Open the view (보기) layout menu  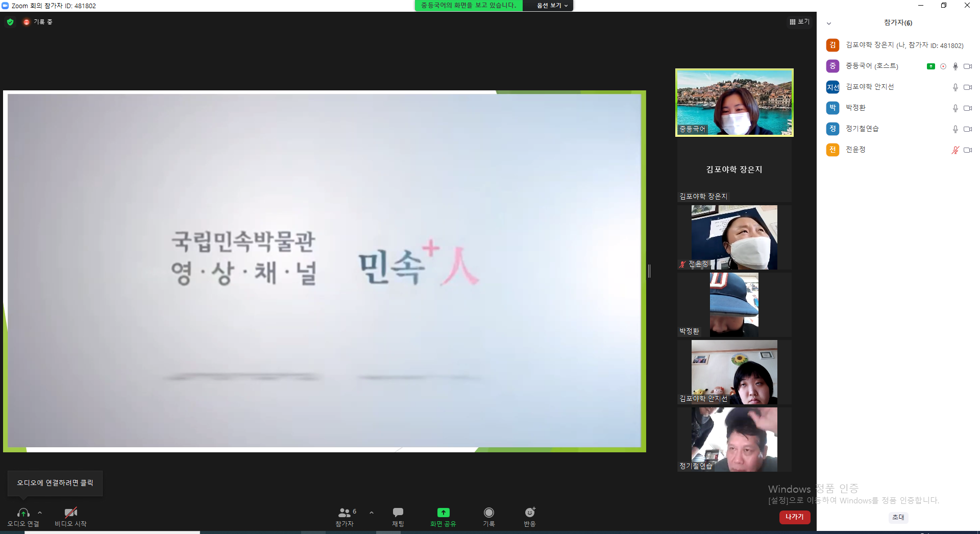tap(799, 22)
